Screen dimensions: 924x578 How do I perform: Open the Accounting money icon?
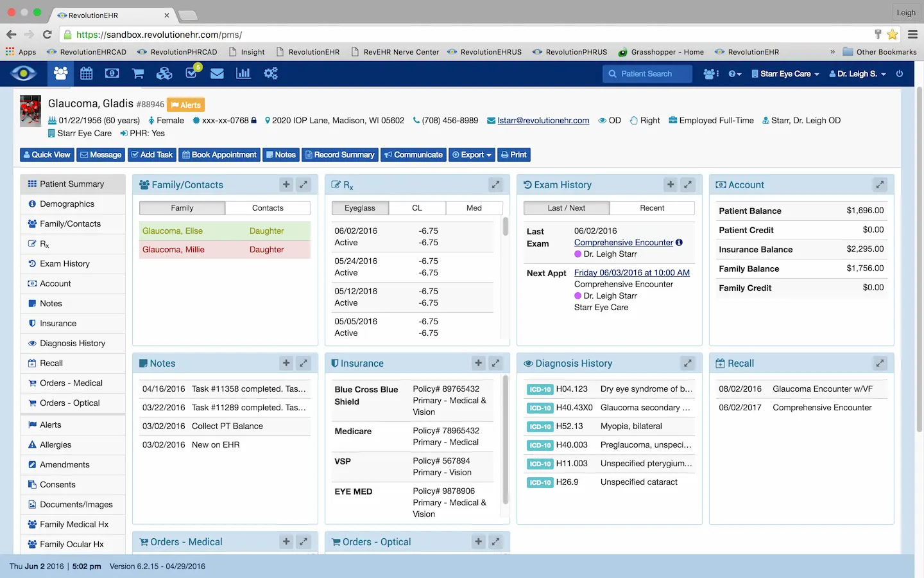[112, 73]
